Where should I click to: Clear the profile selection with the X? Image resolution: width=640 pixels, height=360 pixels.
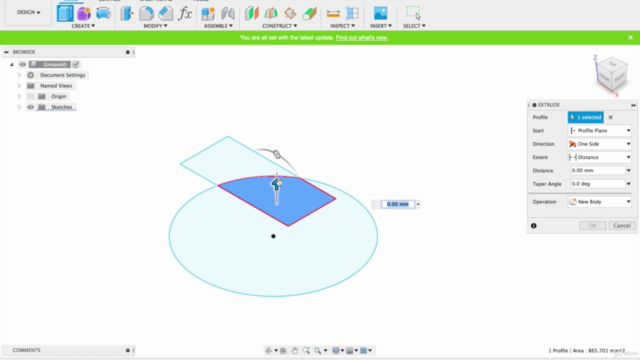[611, 117]
